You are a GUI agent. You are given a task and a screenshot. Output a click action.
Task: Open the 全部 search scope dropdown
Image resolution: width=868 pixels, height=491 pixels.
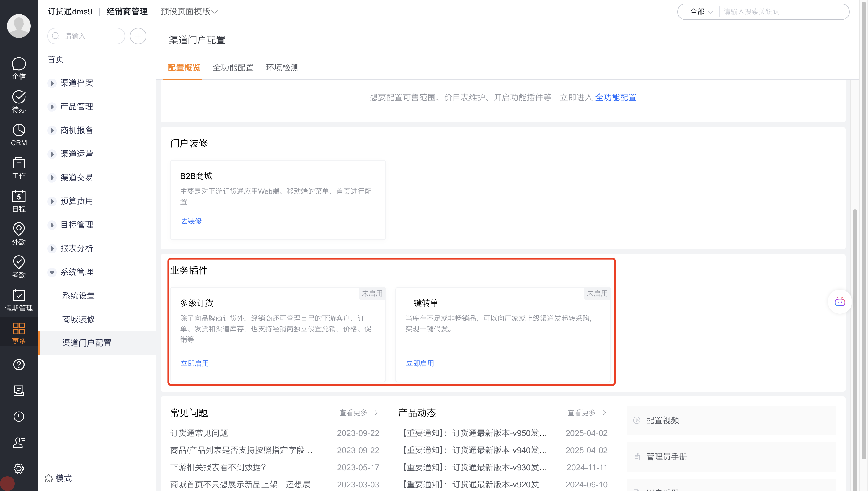701,12
